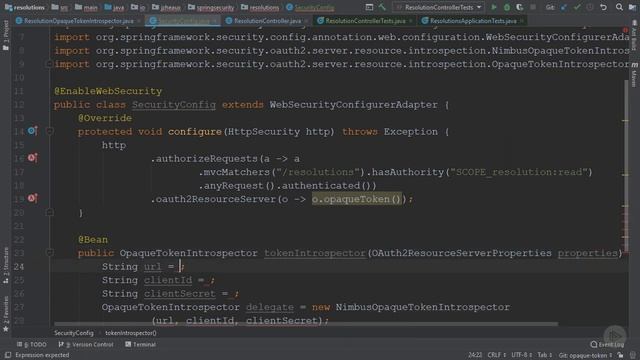Viewport: 640px width, 360px height.
Task: Click the src folder breadcrumb
Action: [60, 7]
